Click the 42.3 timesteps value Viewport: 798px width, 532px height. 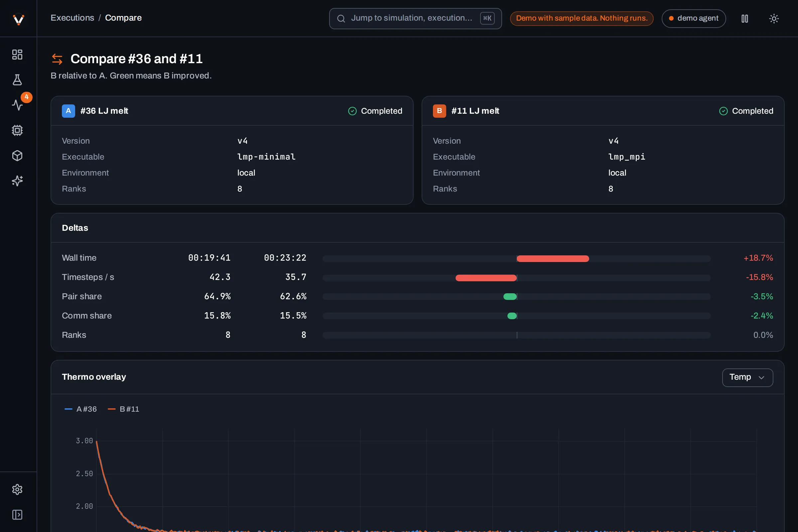(220, 277)
